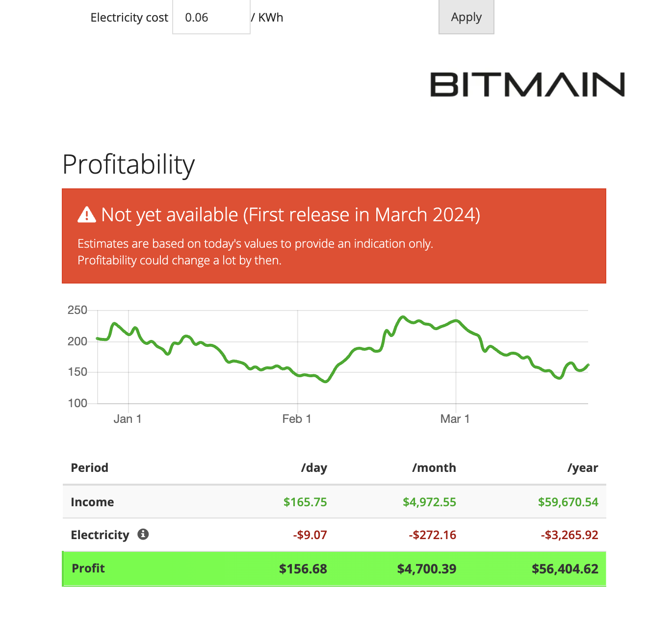Click the Feb 1 chart axis label

[x=297, y=419]
